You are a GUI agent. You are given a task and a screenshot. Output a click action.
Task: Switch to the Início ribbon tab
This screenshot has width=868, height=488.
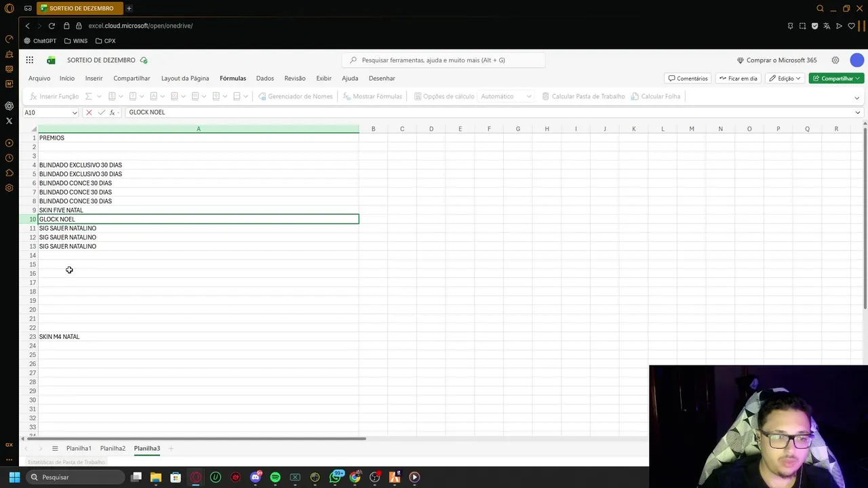67,79
